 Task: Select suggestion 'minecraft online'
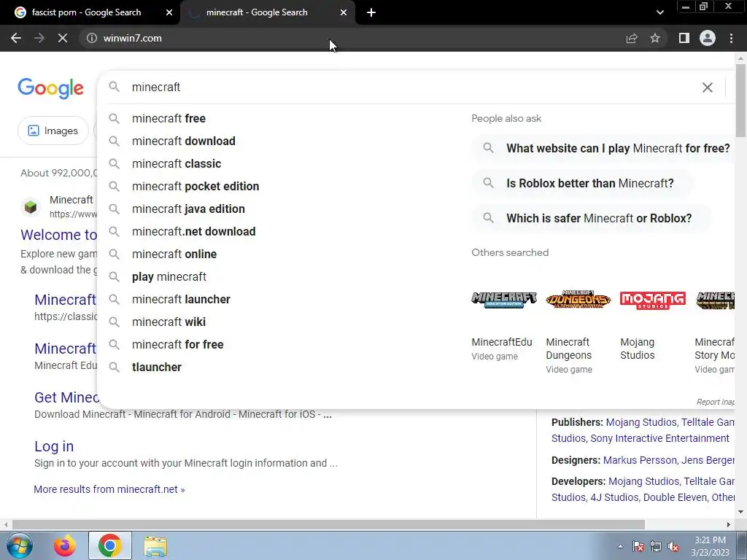[x=174, y=254]
